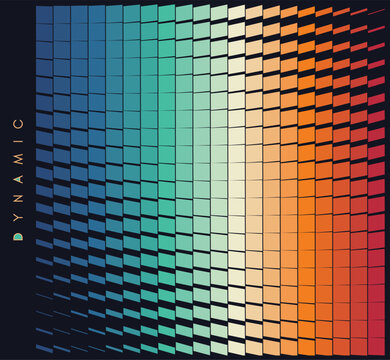Select the colorful gradient grid artwork
Viewport: 390px width, 360px height.
coord(210,180)
